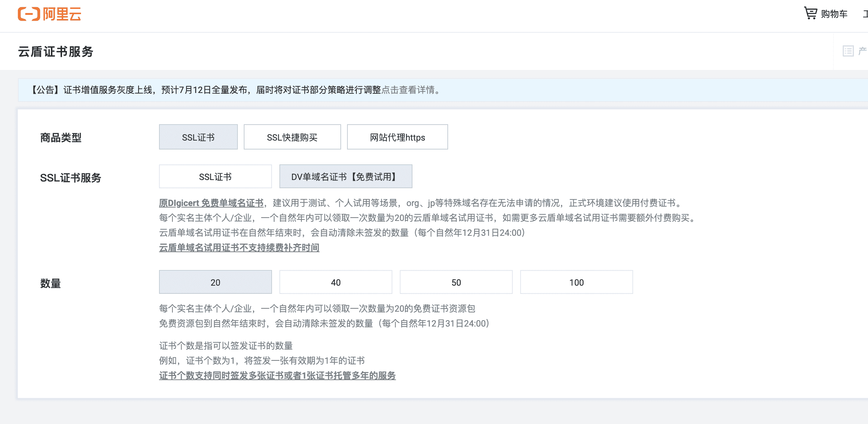Click the 云盾证书服务 page title

pyautogui.click(x=56, y=51)
